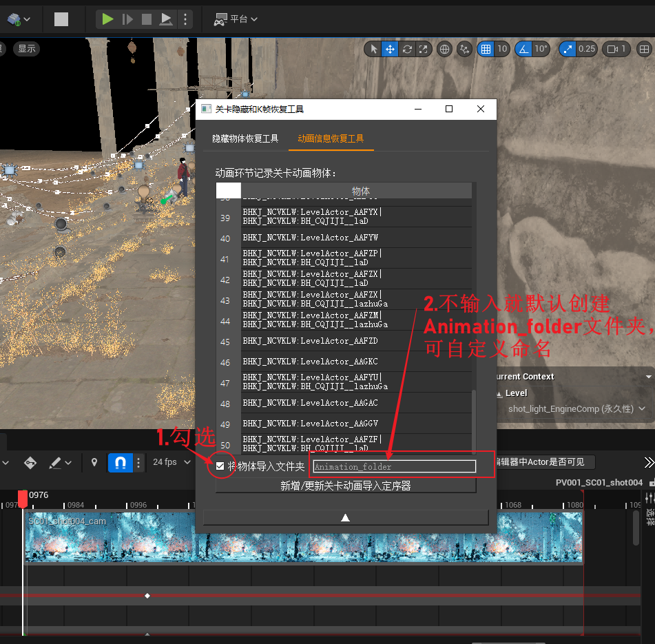Viewport: 655px width, 644px height.
Task: Select the 动画信息恢复工具 tab
Action: click(x=331, y=138)
